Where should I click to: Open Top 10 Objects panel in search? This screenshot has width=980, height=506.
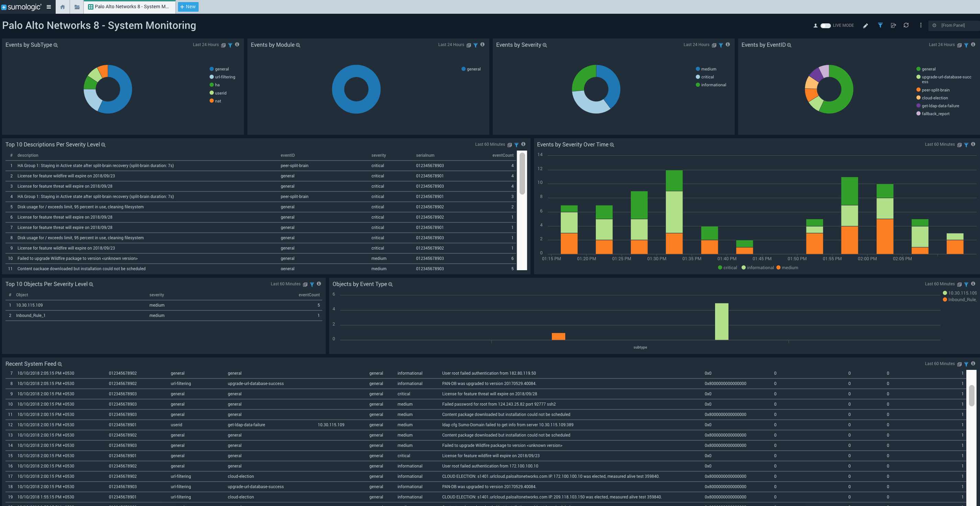(91, 285)
